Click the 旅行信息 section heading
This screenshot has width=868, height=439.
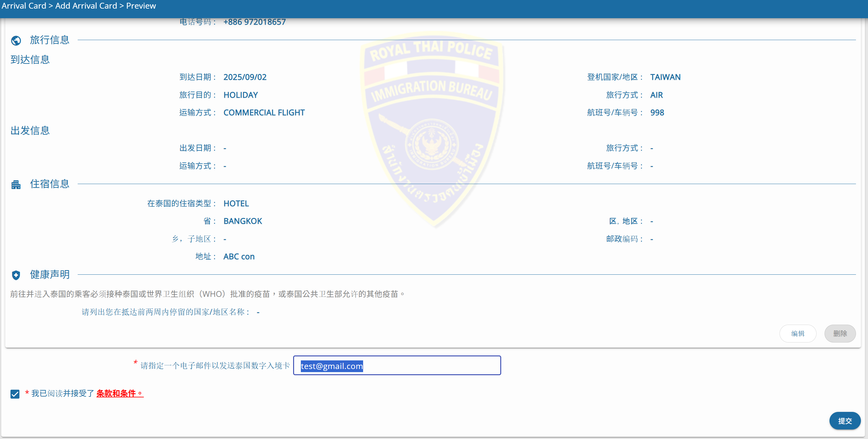[x=50, y=40]
